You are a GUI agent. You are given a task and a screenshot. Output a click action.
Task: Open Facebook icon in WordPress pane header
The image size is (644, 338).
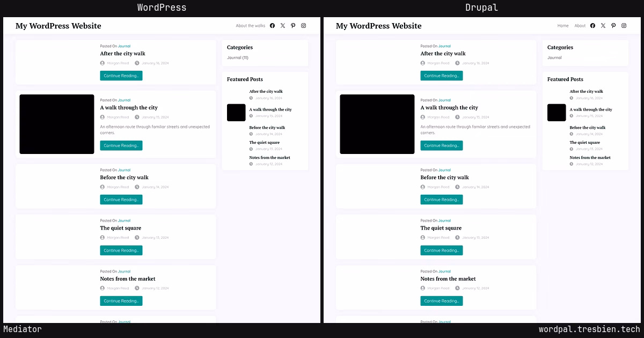[x=272, y=26]
